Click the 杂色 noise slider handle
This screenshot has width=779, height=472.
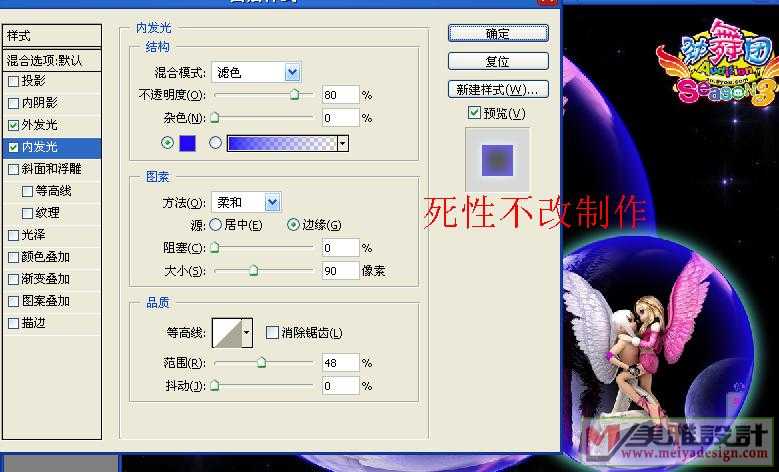click(214, 117)
